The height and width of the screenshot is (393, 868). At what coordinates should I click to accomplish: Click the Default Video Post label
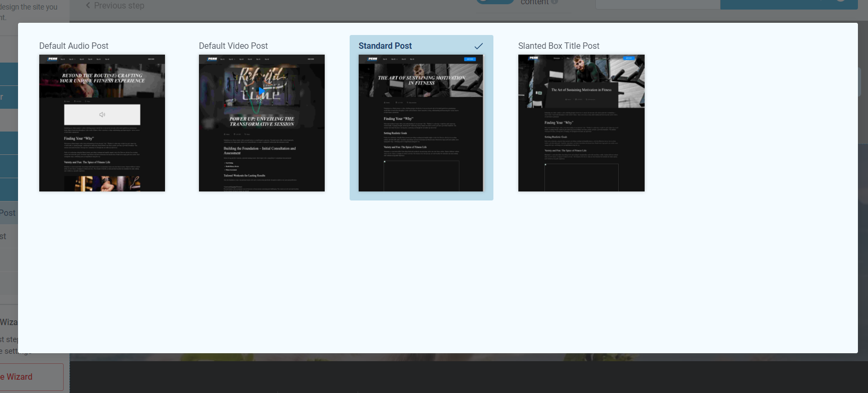[233, 46]
